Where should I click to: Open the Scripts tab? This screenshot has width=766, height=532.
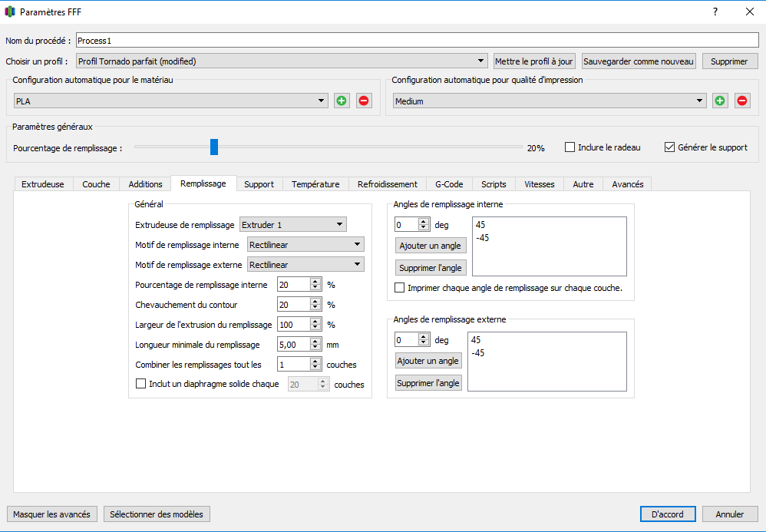pos(494,184)
